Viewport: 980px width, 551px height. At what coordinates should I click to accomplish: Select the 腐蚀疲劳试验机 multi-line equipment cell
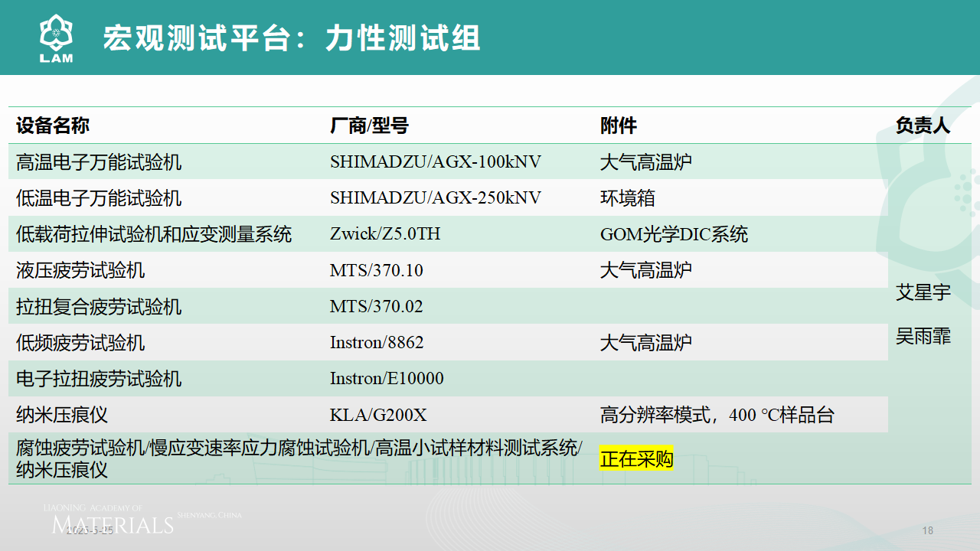click(x=299, y=458)
